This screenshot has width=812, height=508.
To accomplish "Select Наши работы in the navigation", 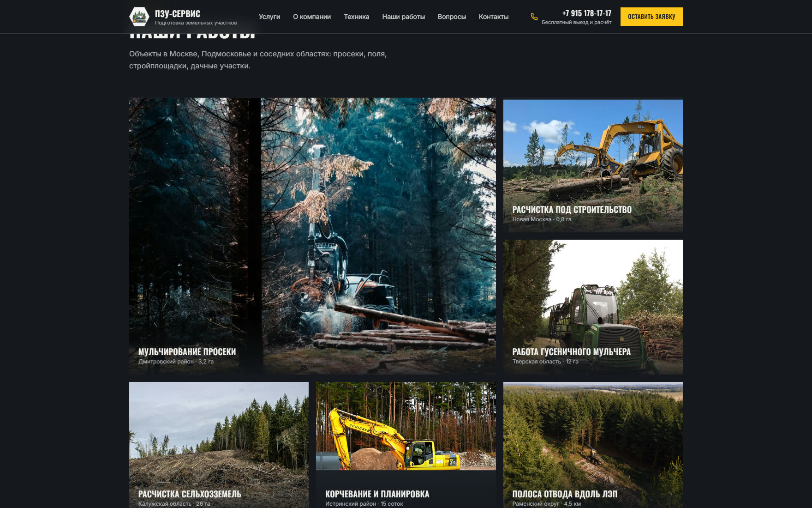I will pos(403,17).
